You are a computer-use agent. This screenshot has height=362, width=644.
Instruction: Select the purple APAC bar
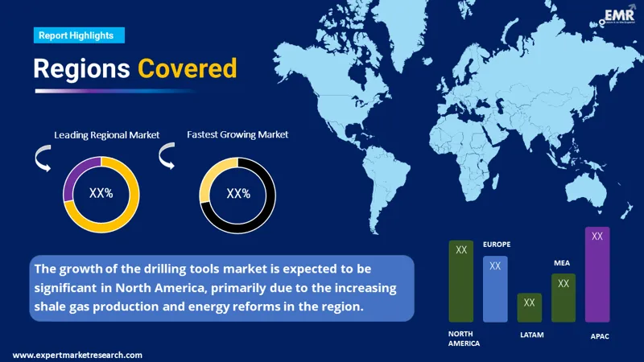click(x=597, y=274)
